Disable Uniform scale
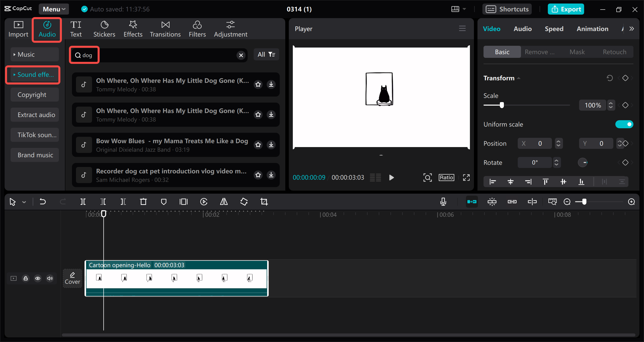644x342 pixels. (625, 124)
